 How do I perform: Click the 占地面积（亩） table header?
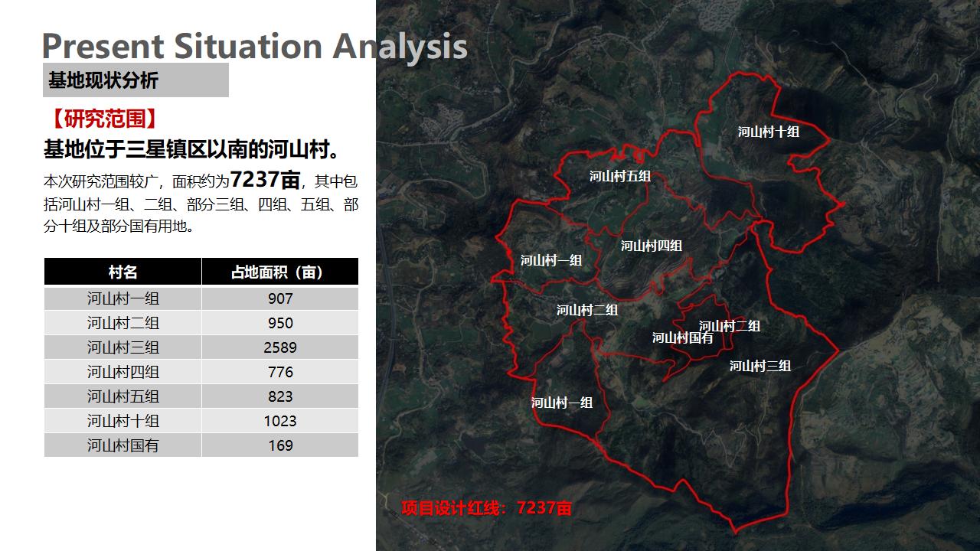[280, 272]
